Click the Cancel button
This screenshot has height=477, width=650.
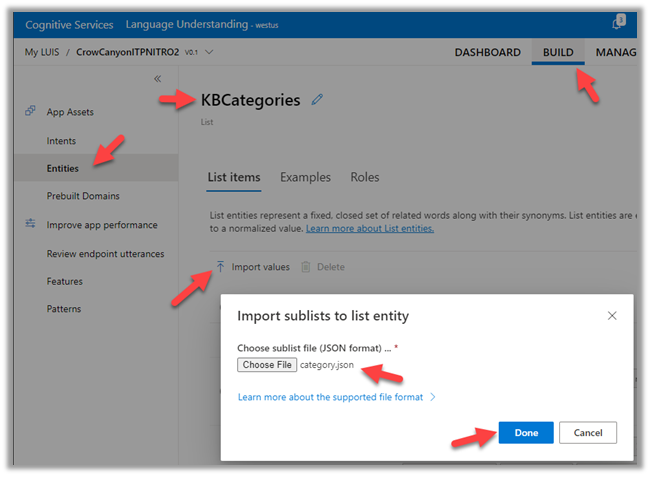point(588,433)
